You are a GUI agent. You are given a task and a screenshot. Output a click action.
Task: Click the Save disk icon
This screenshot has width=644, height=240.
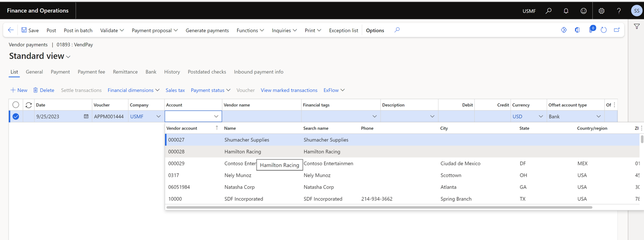(24, 30)
